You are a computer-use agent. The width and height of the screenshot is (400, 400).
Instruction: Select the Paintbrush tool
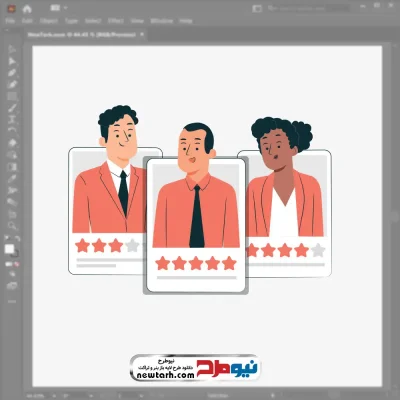tap(12, 108)
